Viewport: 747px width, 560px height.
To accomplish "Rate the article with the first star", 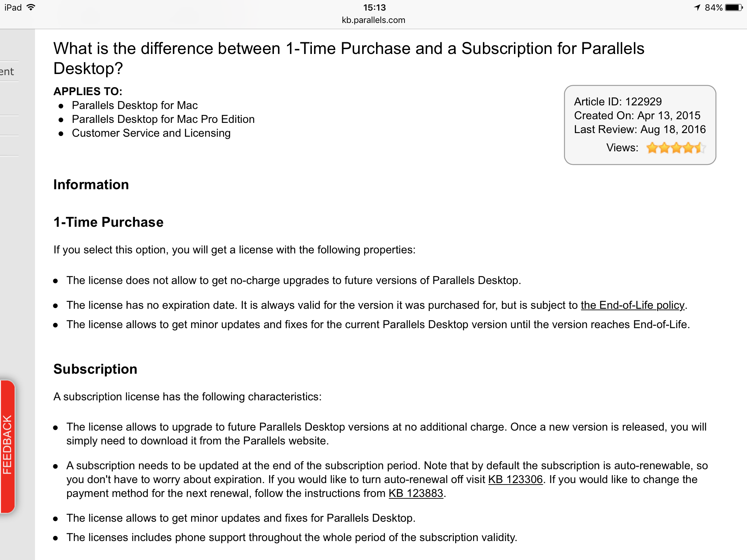I will click(x=652, y=148).
